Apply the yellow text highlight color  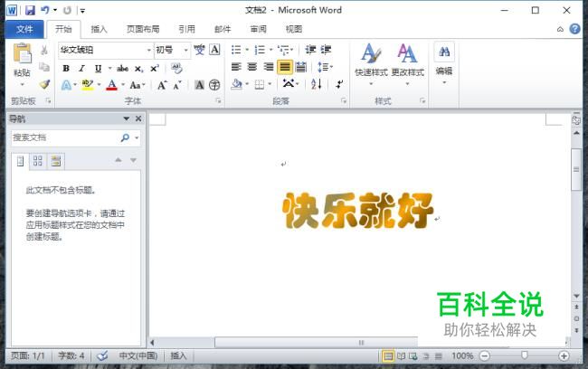88,85
